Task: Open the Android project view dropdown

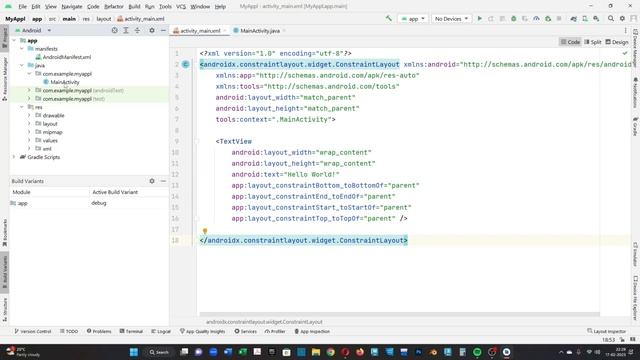Action: [33, 30]
